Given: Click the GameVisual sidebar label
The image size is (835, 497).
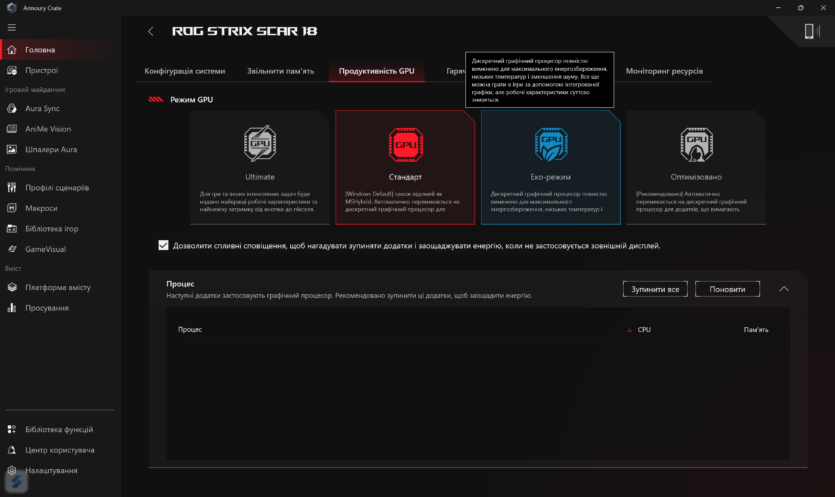Looking at the screenshot, I should [x=46, y=249].
